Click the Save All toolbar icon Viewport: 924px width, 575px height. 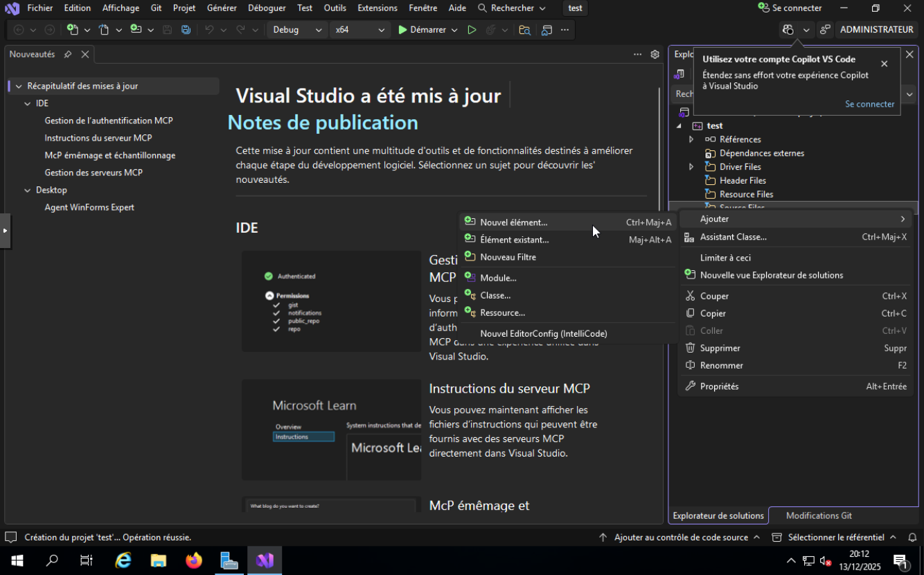pos(186,30)
